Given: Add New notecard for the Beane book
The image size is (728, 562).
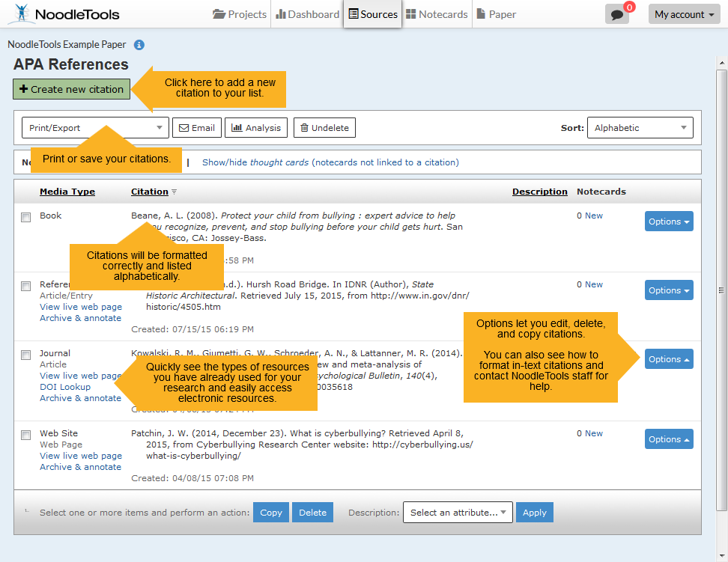Looking at the screenshot, I should (593, 216).
